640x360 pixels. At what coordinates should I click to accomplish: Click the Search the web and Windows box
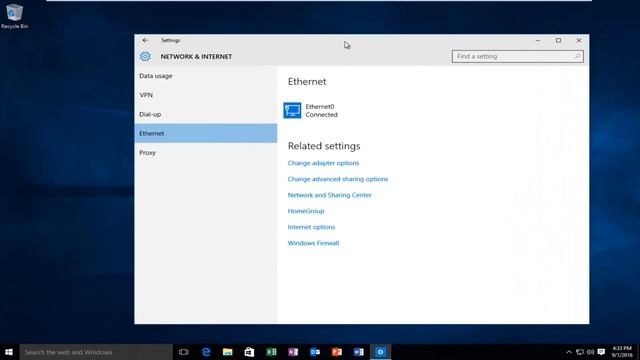[96, 352]
